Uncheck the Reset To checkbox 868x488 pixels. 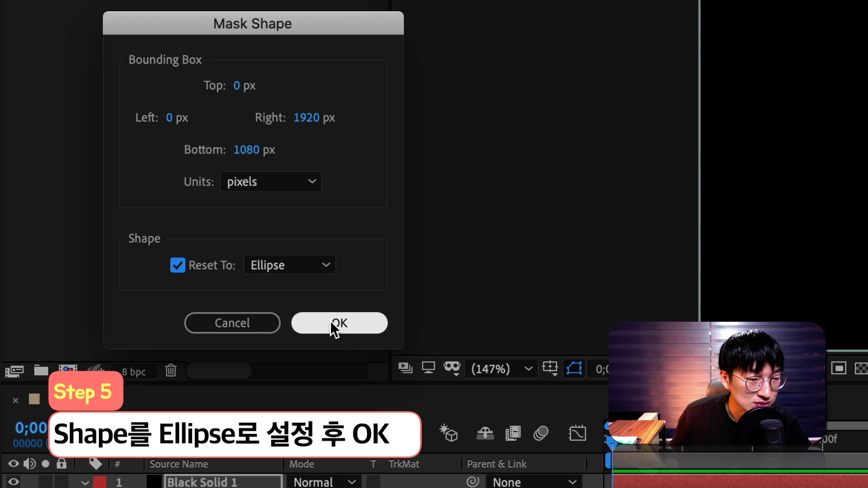178,265
